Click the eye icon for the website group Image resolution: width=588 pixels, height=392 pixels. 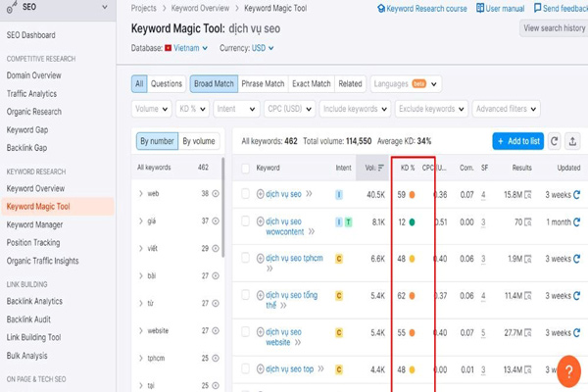click(x=216, y=331)
